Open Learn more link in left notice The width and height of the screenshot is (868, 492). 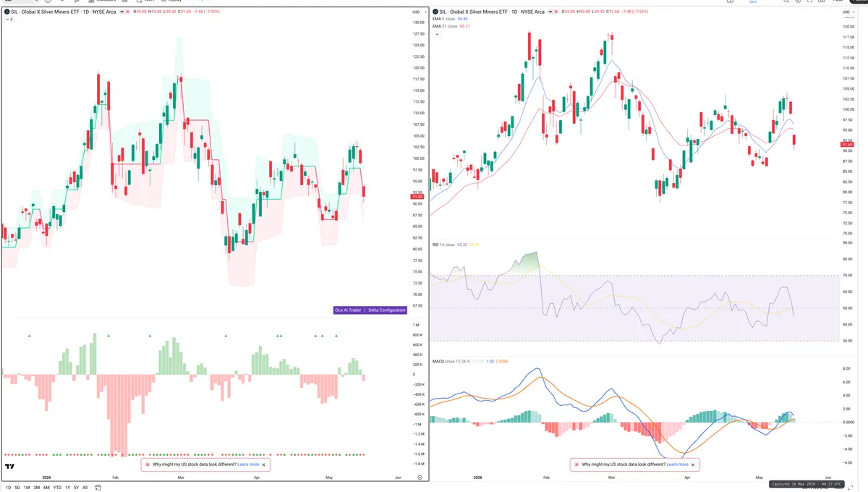coord(248,465)
